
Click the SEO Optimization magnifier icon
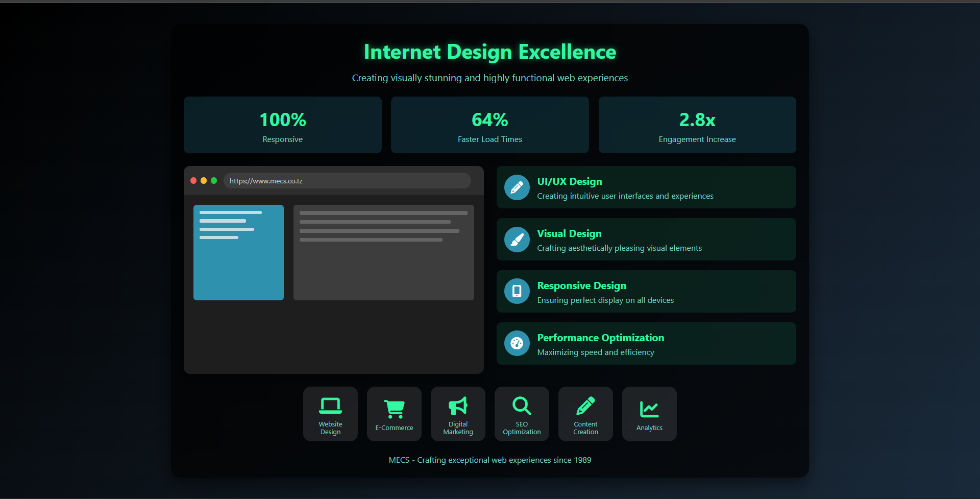coord(522,406)
